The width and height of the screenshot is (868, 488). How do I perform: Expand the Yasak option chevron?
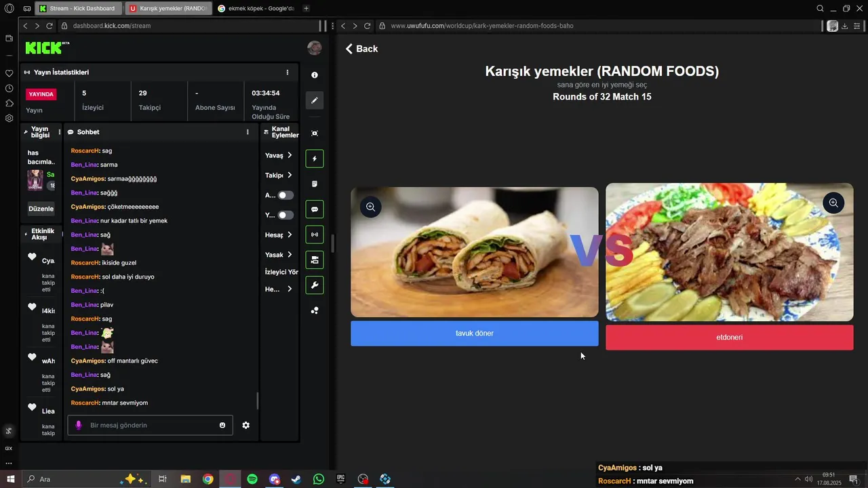click(290, 254)
